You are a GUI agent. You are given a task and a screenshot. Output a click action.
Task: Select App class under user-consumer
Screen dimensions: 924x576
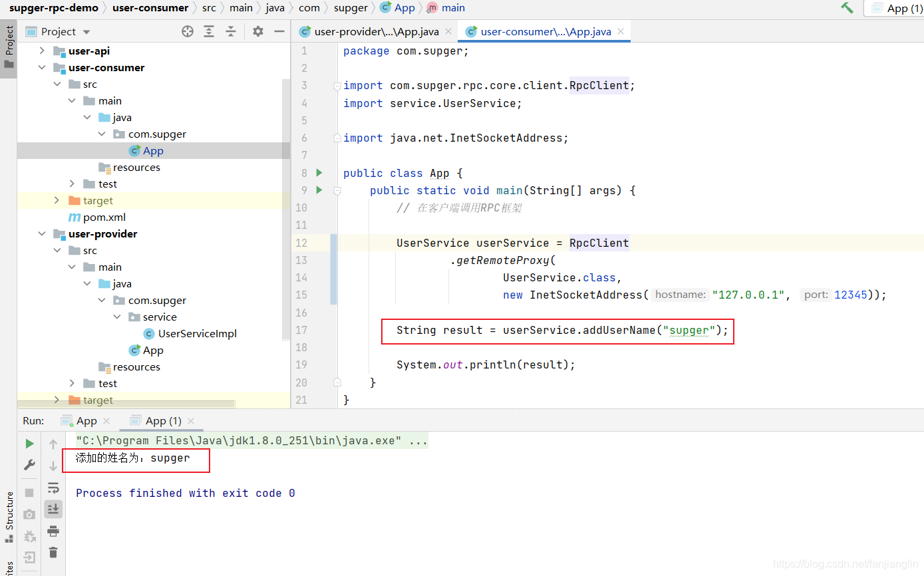[153, 150]
